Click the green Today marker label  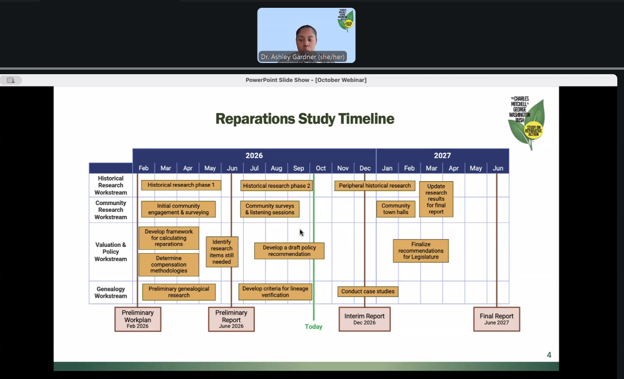point(314,327)
